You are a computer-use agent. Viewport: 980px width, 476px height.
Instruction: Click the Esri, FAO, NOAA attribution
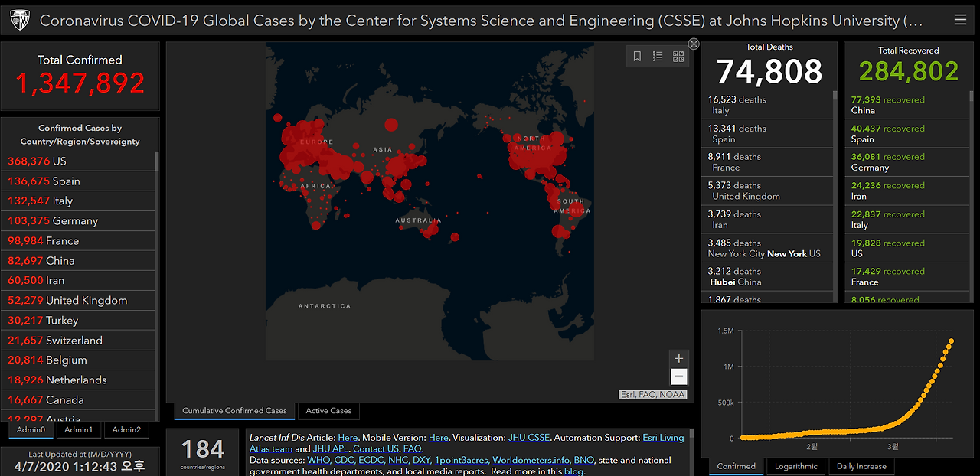(x=653, y=395)
